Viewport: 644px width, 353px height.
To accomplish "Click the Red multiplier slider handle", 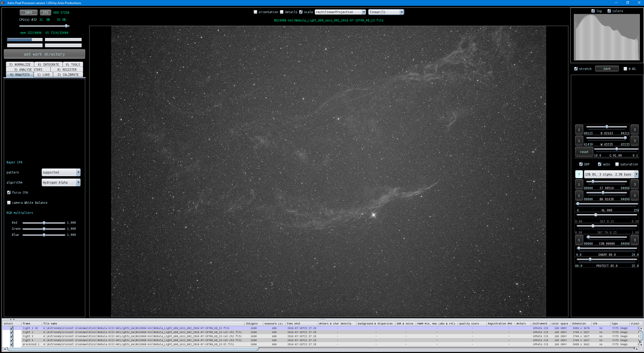I will click(44, 223).
